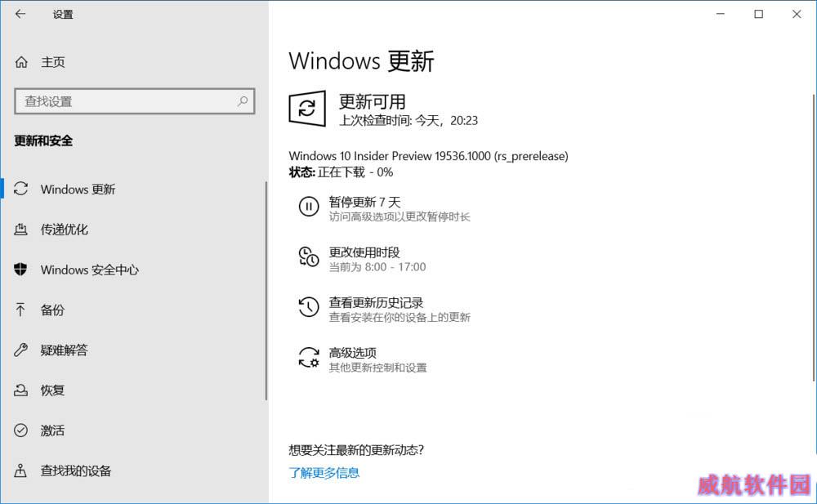Select the 主页 home entry
The image size is (817, 504).
click(x=53, y=62)
